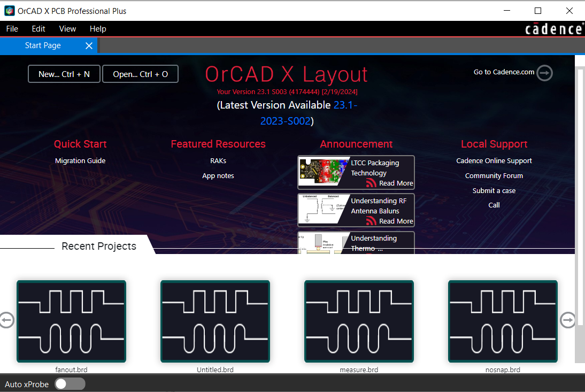Open the RF Antenna Baluns announcement thumbnail

tap(323, 210)
